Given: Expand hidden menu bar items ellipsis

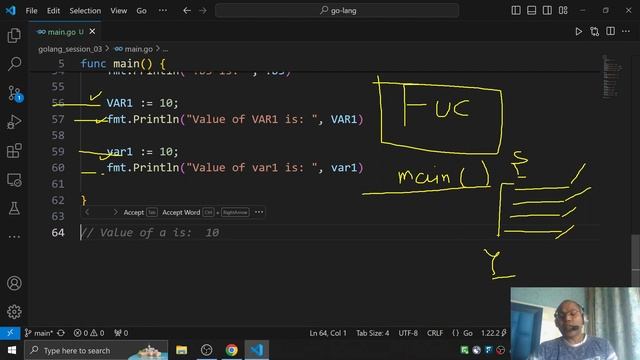Looking at the screenshot, I should pyautogui.click(x=163, y=11).
